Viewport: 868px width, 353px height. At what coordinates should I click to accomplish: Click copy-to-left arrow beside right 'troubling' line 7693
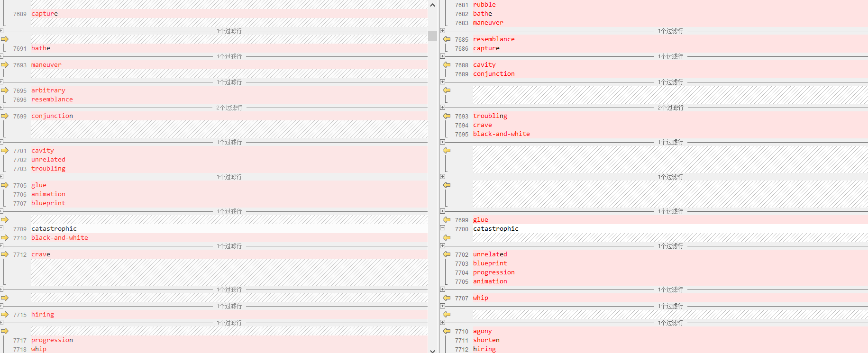(x=447, y=116)
